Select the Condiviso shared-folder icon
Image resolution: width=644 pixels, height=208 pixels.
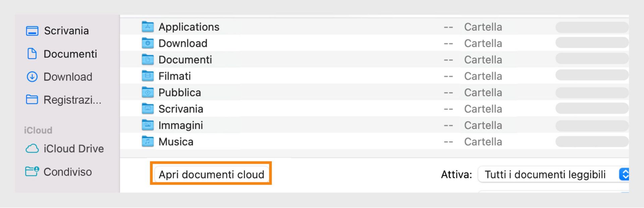(x=32, y=171)
